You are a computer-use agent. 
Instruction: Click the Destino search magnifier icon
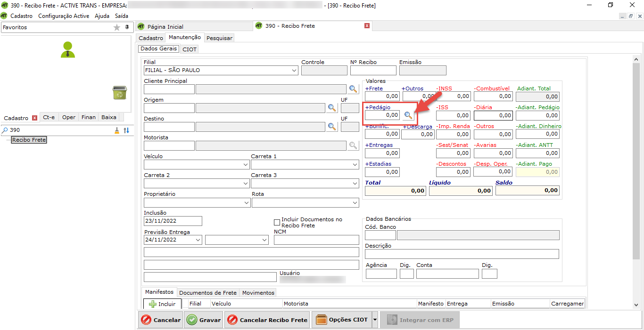pos(332,127)
